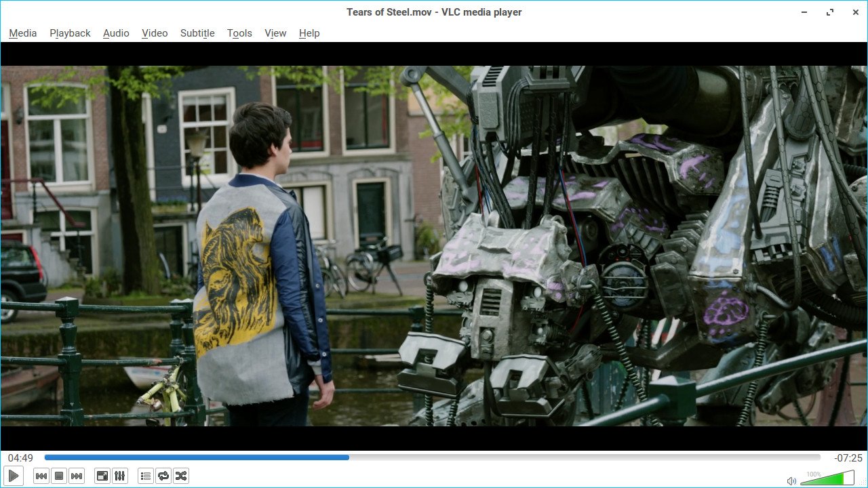Toggle fullscreen video mode
This screenshot has height=488, width=868.
click(102, 476)
